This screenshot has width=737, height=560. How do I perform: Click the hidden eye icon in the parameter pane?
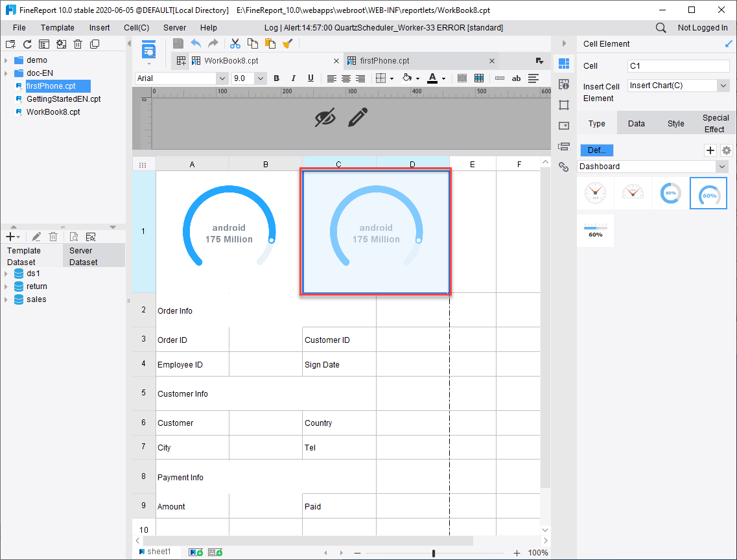pos(325,117)
